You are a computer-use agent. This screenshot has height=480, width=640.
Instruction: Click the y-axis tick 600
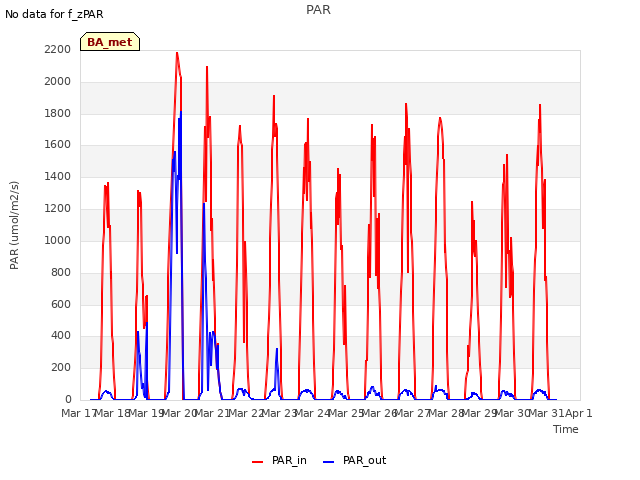pos(61,304)
